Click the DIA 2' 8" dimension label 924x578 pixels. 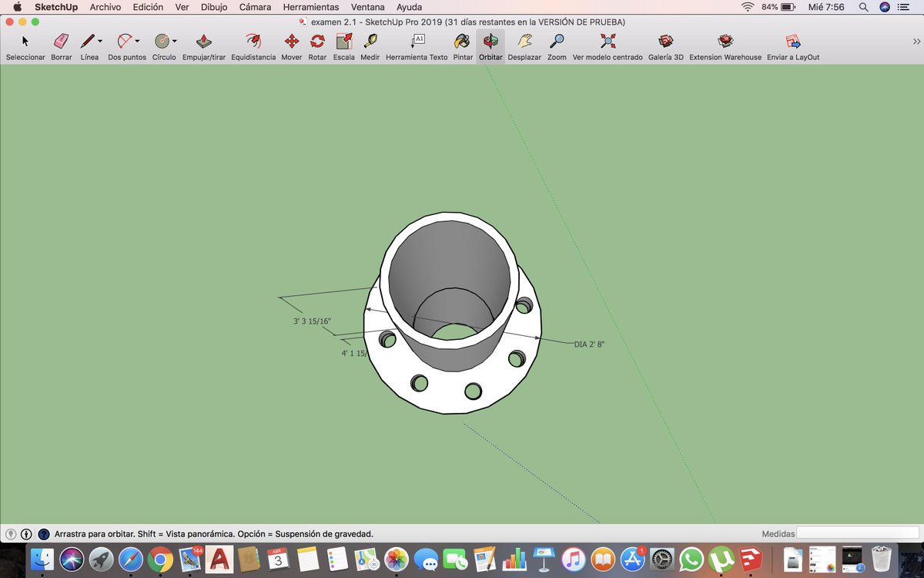[x=589, y=344]
